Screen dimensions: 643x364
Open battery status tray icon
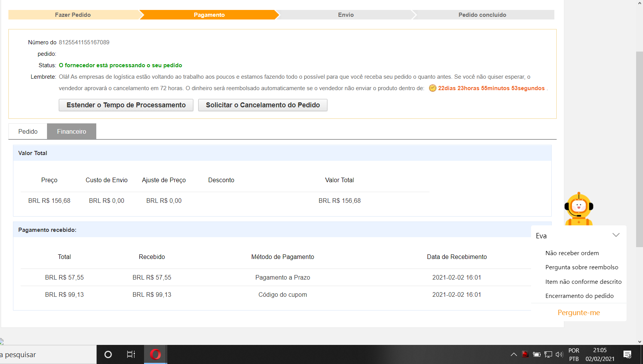point(537,354)
